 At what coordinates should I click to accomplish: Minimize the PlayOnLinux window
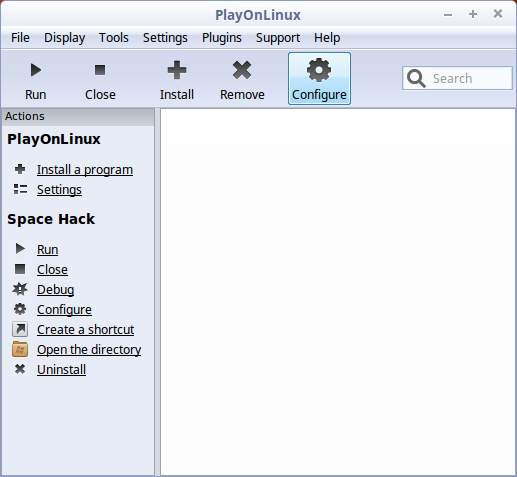[x=448, y=15]
